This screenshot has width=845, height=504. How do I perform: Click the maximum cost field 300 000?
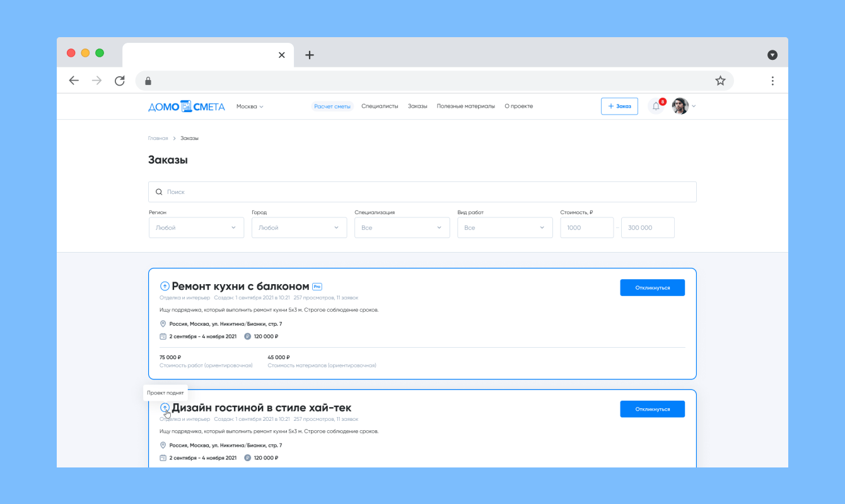648,227
